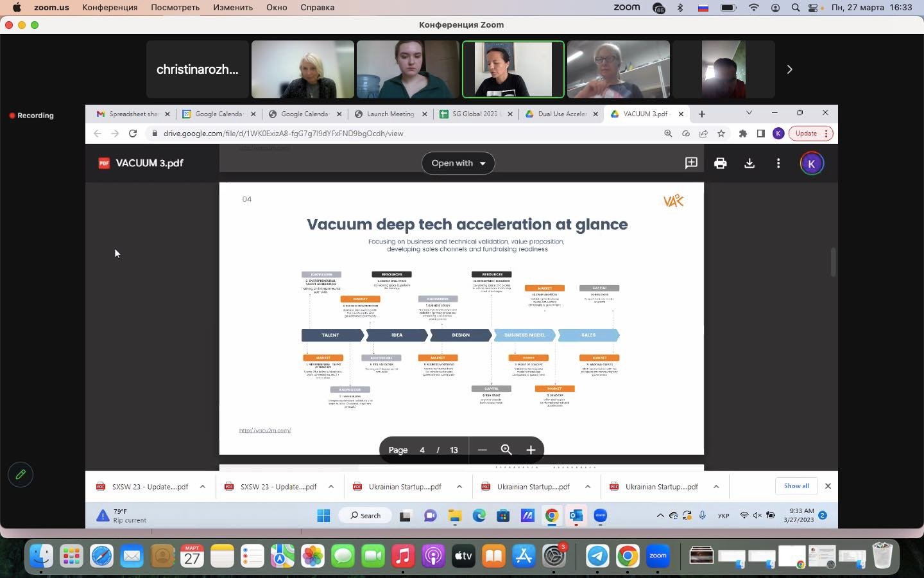
Task: Expand the Open with dropdown
Action: tap(458, 163)
